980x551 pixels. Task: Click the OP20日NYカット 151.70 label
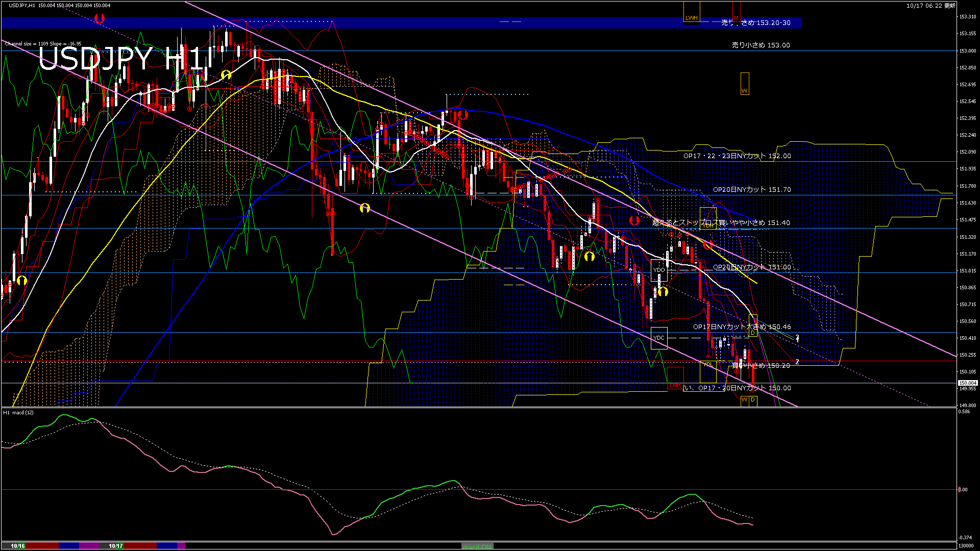[752, 189]
